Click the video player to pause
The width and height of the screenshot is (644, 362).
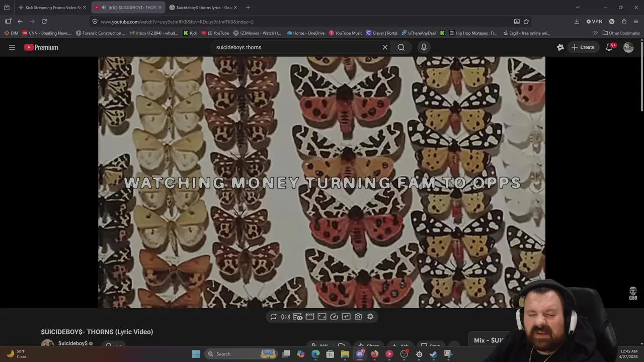pos(321,182)
